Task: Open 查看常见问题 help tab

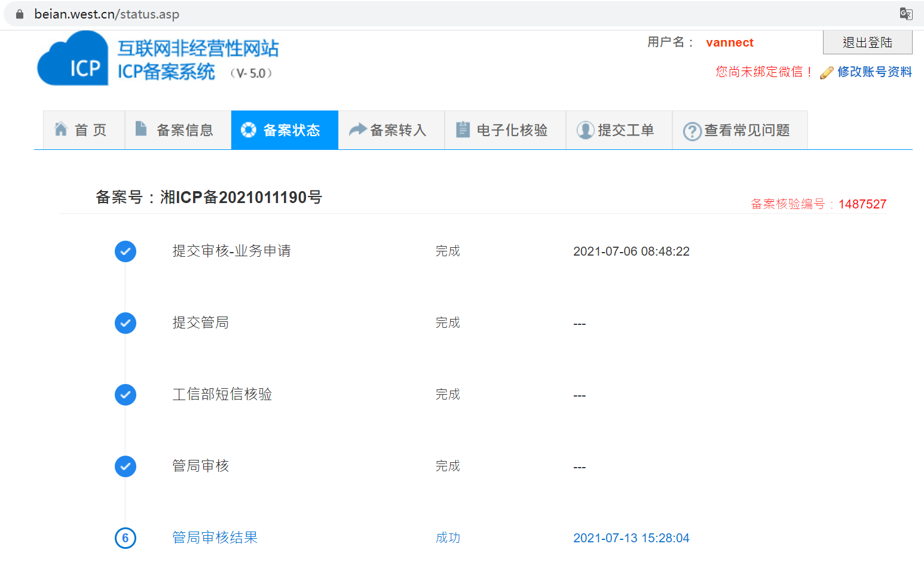Action: click(x=739, y=130)
